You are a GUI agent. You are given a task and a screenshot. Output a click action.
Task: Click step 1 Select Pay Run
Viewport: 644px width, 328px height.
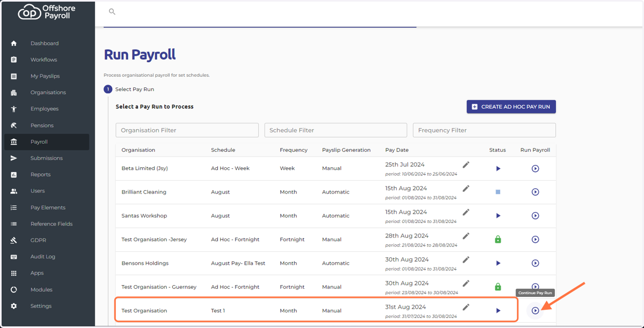click(x=129, y=90)
